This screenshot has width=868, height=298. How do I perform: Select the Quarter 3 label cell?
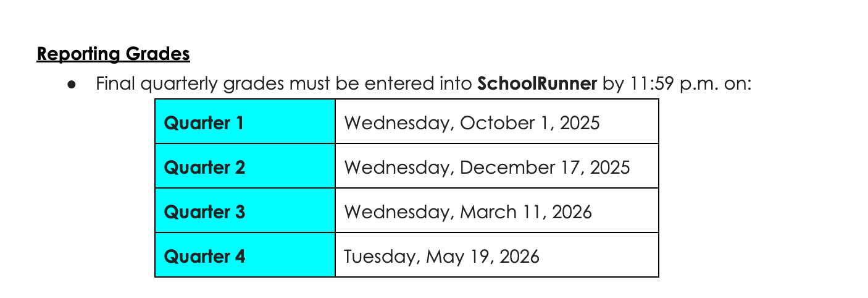tap(245, 210)
